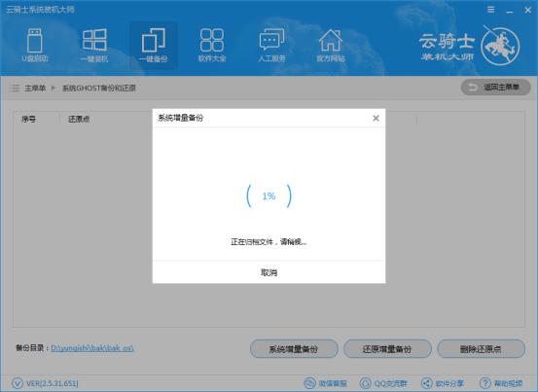Click 正在归档文件 status text

click(x=269, y=242)
